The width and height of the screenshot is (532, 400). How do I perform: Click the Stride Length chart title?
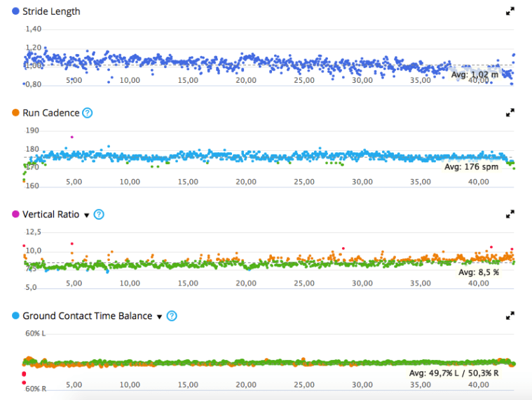point(51,11)
